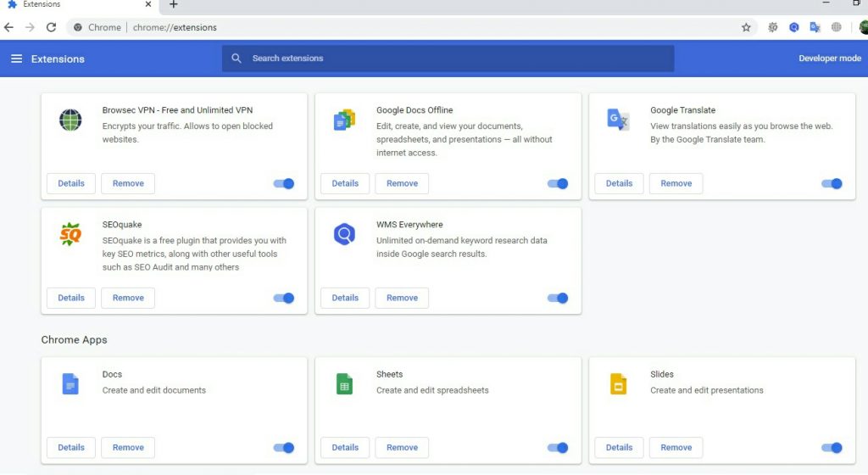Viewport: 868px width, 475px height.
Task: Click 'Create and edit presentations' text
Action: click(x=706, y=390)
